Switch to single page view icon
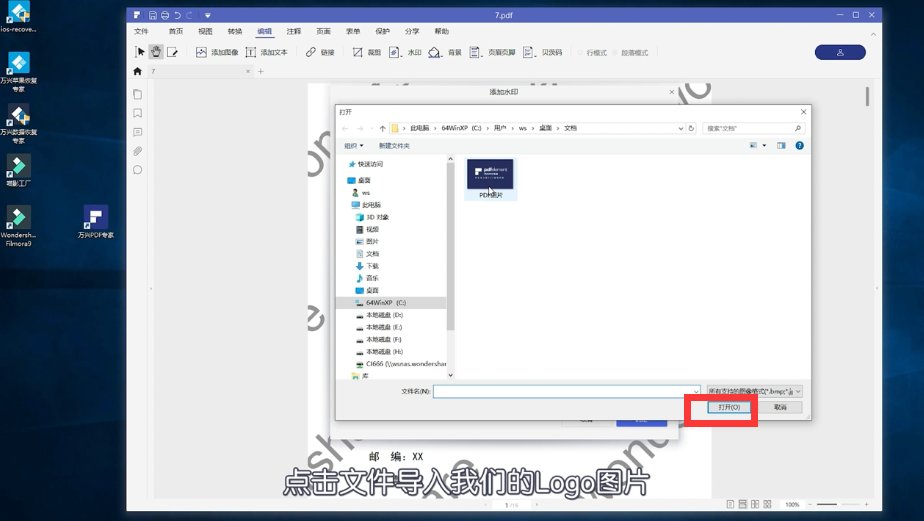The height and width of the screenshot is (521, 924). [730, 504]
